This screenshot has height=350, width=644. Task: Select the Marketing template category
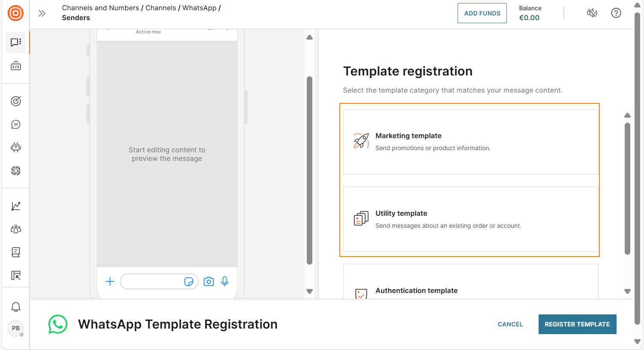point(470,142)
